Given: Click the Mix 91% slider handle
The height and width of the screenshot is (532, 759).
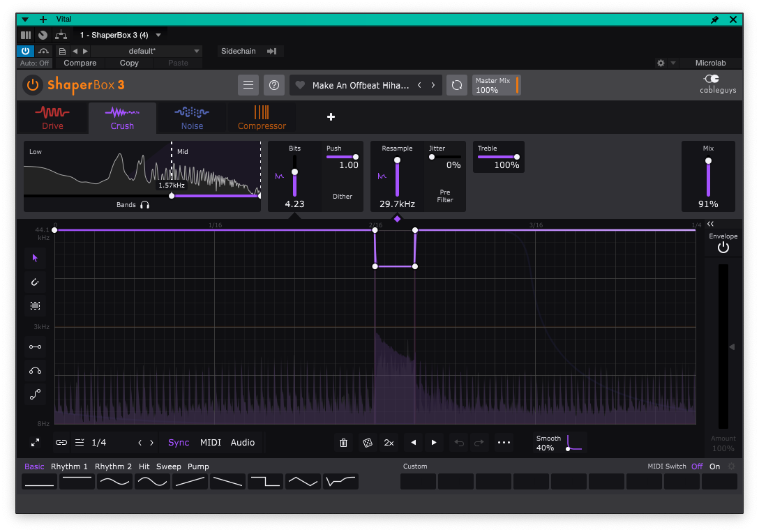Looking at the screenshot, I should click(708, 160).
